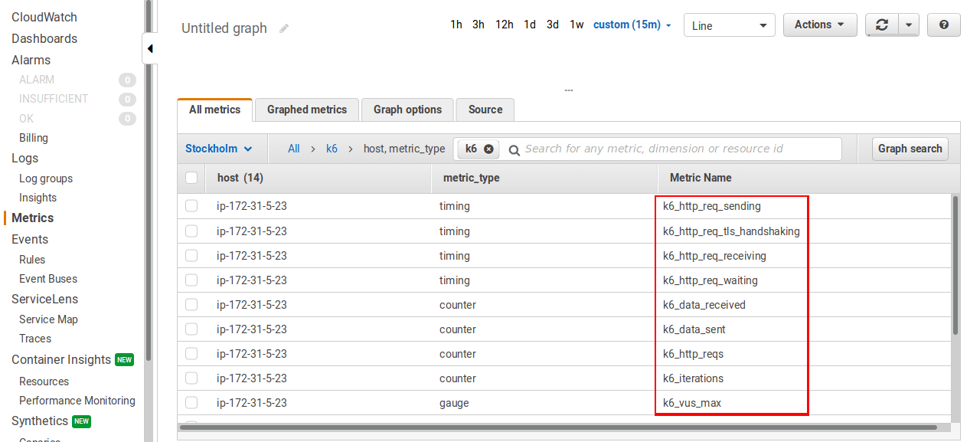Click the Graph search button
The width and height of the screenshot is (980, 442).
click(x=910, y=149)
